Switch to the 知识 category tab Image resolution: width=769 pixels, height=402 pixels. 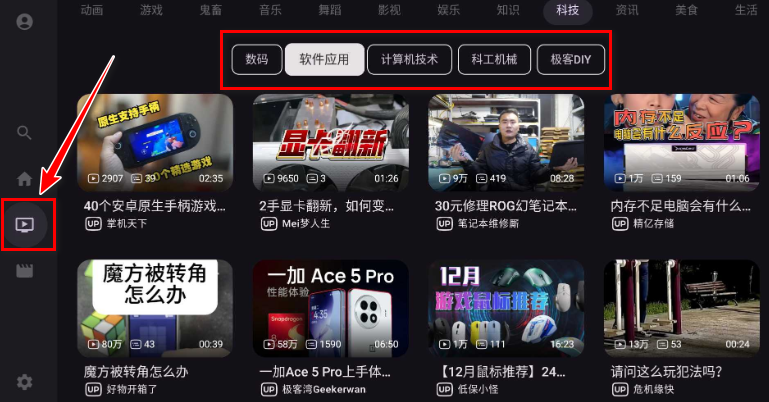pos(508,10)
